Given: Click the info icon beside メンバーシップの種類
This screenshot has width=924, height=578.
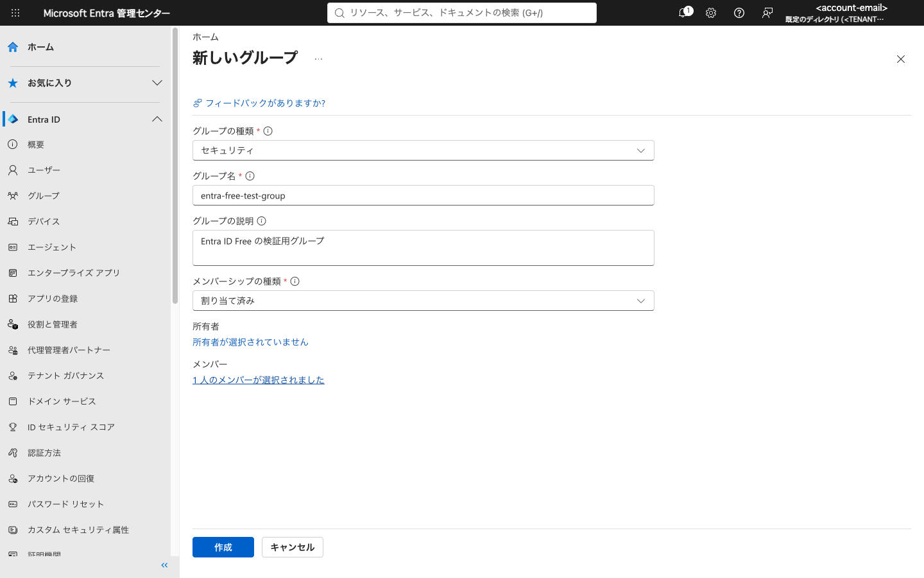Looking at the screenshot, I should (x=295, y=281).
